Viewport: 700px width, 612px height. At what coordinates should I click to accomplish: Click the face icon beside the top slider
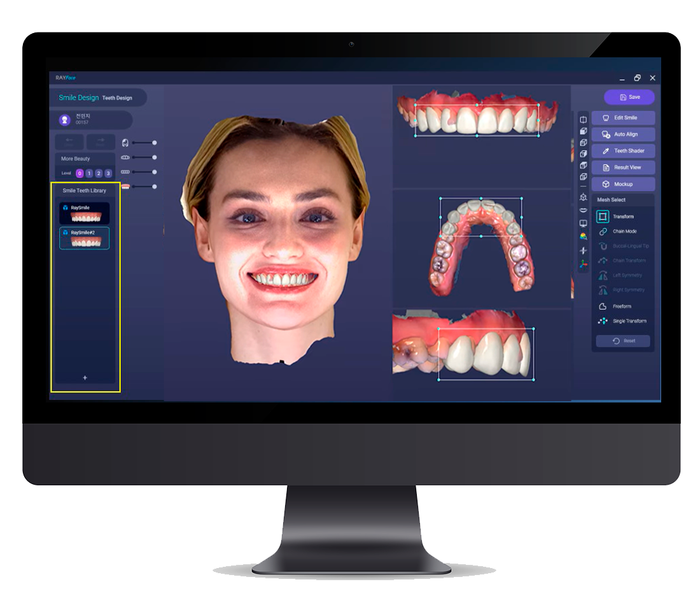point(125,143)
